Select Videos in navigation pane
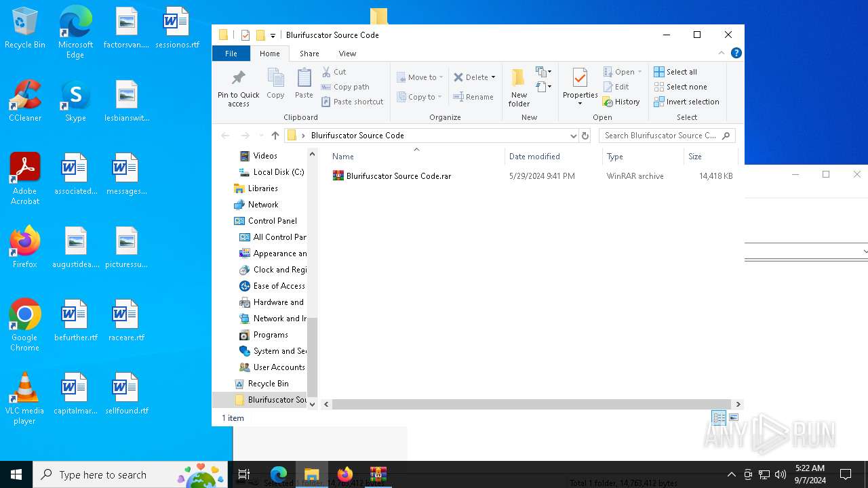Image resolution: width=868 pixels, height=488 pixels. 265,156
